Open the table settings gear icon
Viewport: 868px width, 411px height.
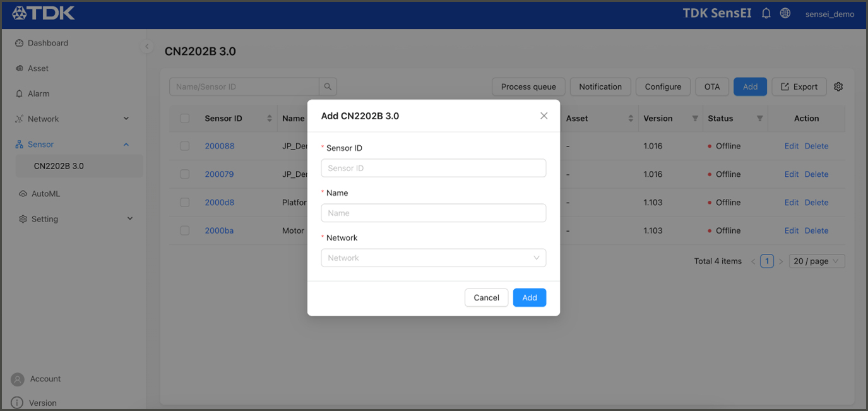point(838,86)
